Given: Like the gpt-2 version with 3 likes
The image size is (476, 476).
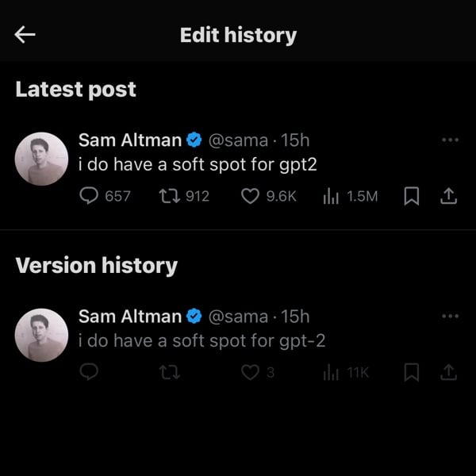Looking at the screenshot, I should tap(251, 371).
